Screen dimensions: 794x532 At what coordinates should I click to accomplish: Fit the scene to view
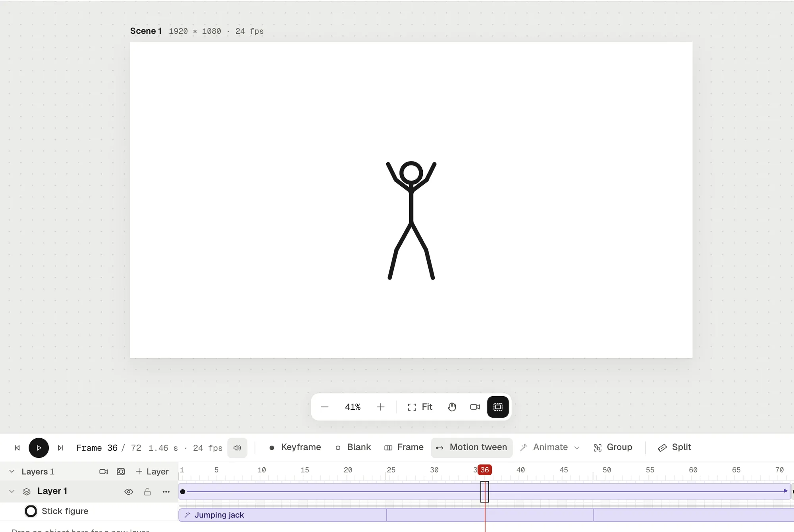420,407
